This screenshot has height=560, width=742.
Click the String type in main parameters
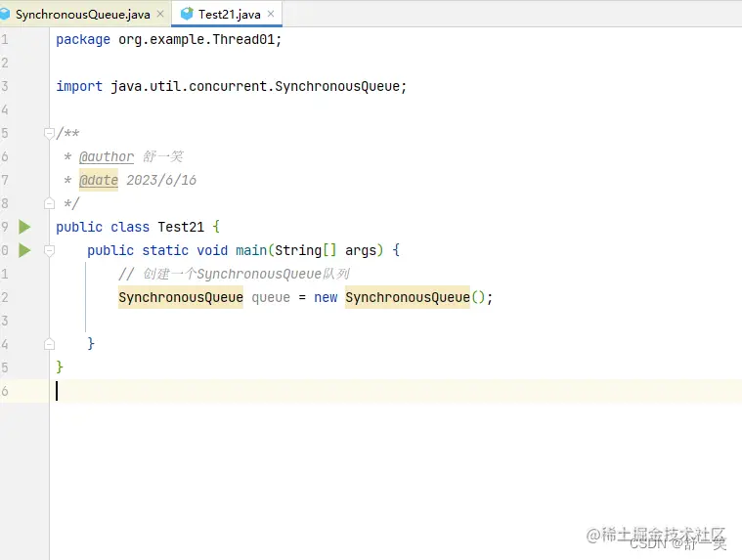[298, 250]
